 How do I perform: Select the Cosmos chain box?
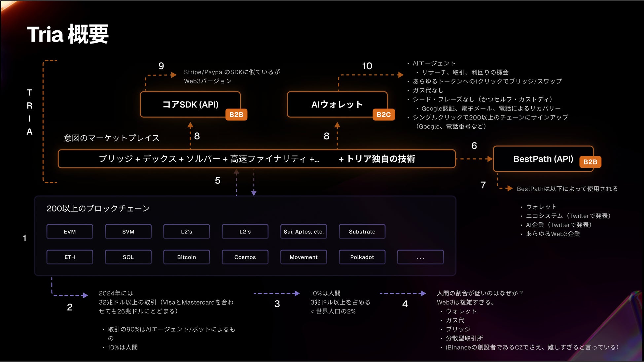point(245,257)
